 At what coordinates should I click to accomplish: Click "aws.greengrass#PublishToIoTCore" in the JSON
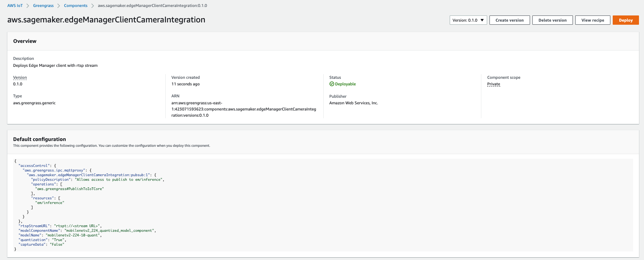coord(70,189)
